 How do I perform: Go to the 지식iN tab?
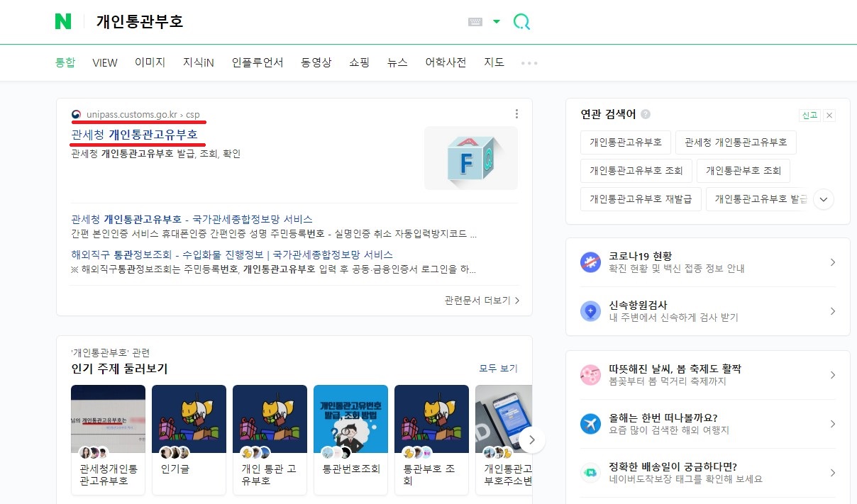pyautogui.click(x=199, y=62)
